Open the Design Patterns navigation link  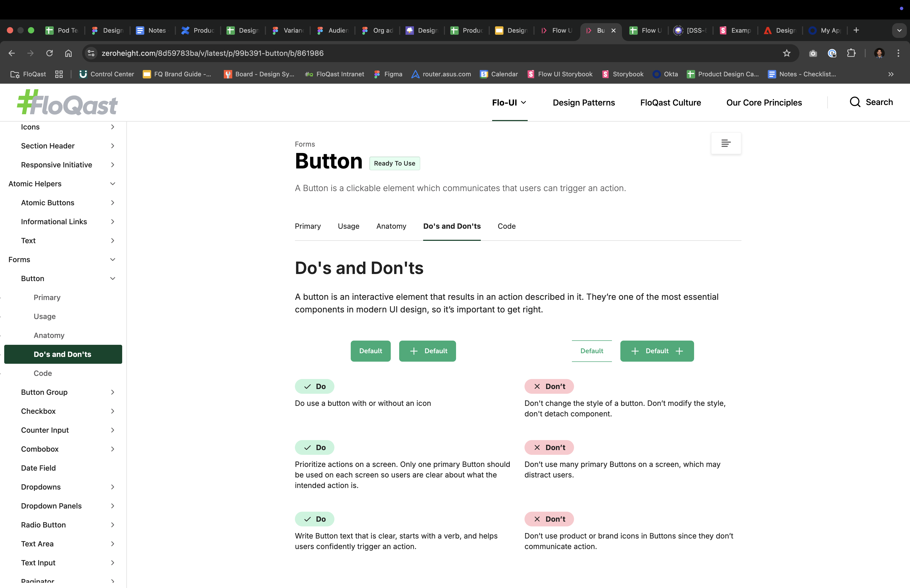pos(583,102)
